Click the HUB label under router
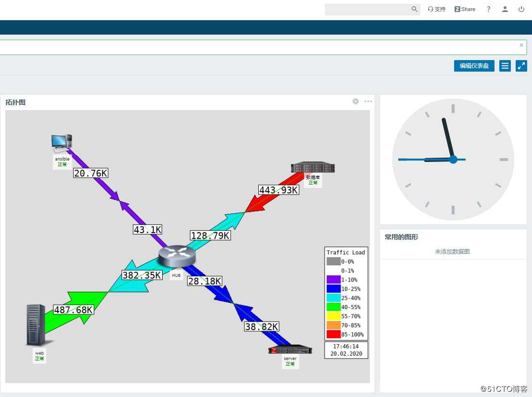 tap(176, 275)
